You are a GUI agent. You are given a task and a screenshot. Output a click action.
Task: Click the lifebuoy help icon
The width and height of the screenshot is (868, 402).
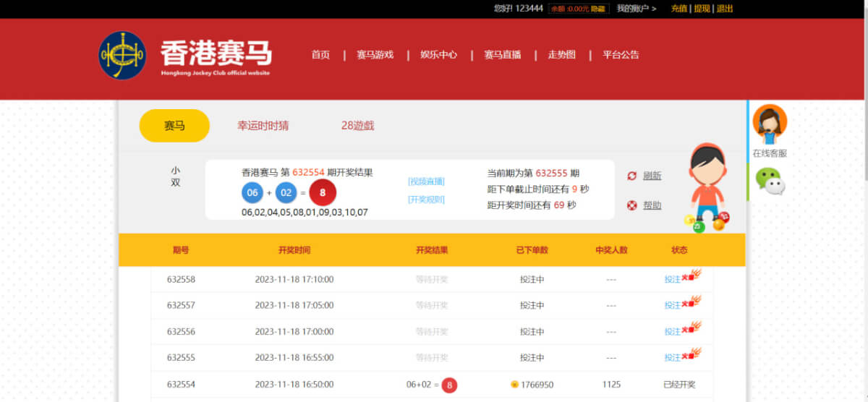click(x=631, y=205)
